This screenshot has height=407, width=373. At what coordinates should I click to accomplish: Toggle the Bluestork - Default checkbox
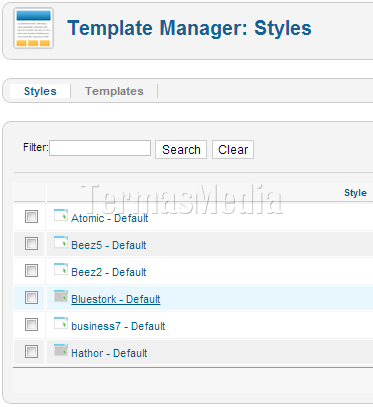31,298
